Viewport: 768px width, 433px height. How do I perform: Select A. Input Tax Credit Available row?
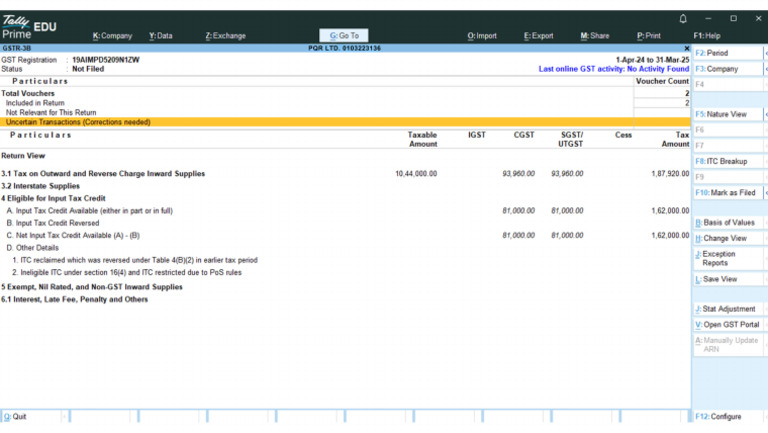pyautogui.click(x=345, y=211)
